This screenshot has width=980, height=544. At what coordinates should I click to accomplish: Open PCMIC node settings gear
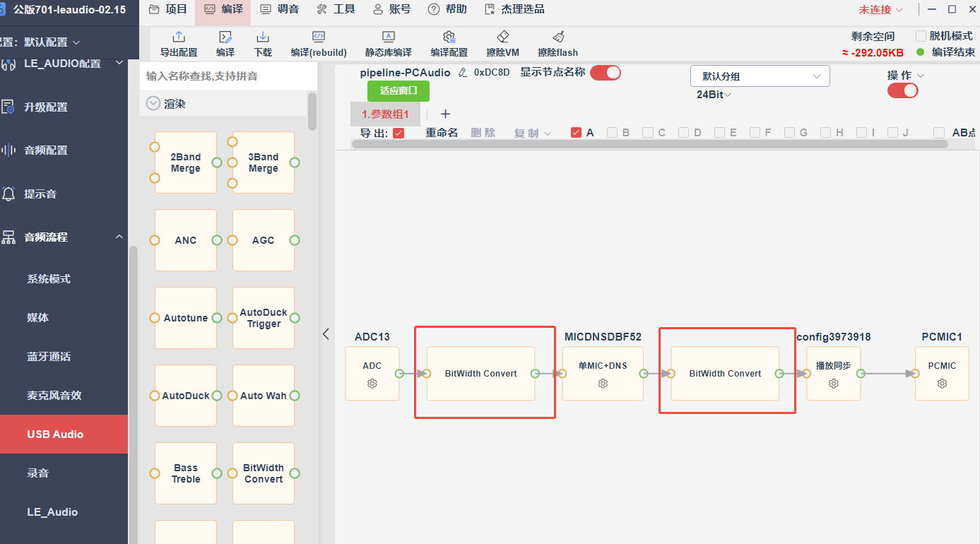point(942,384)
